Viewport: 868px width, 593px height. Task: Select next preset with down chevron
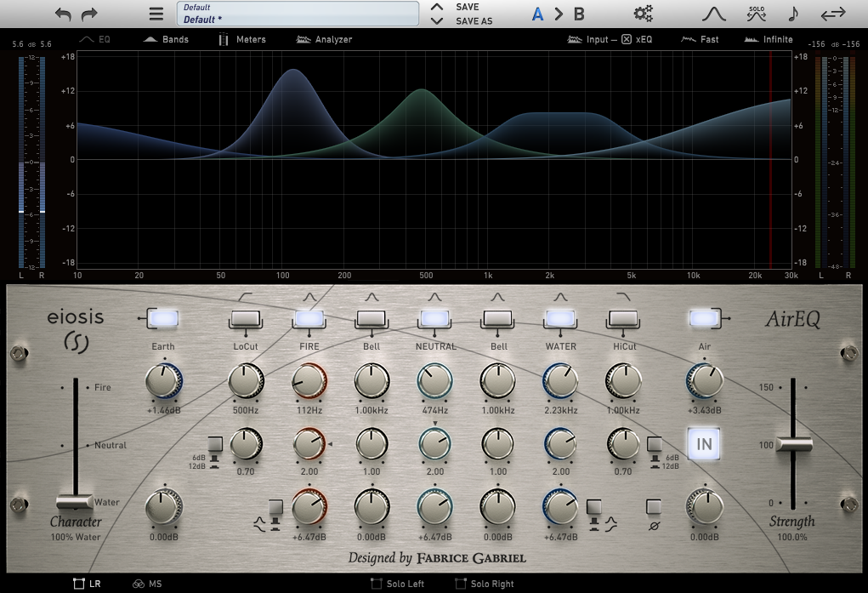436,21
